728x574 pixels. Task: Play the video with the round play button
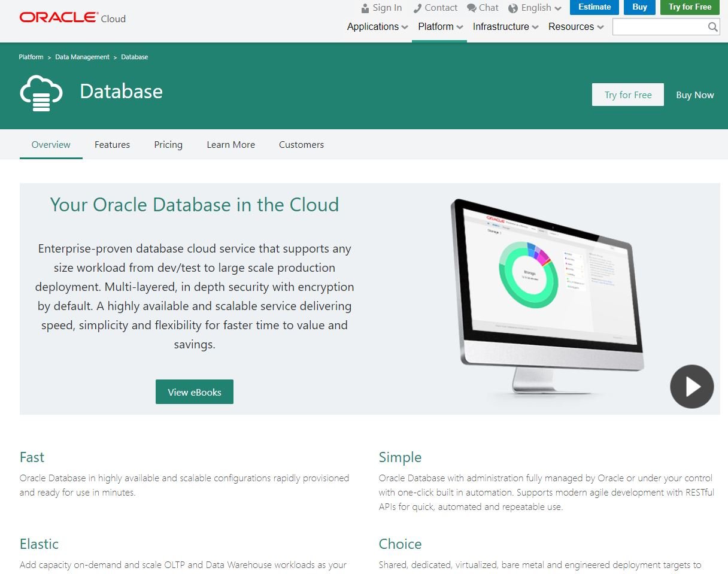(692, 387)
